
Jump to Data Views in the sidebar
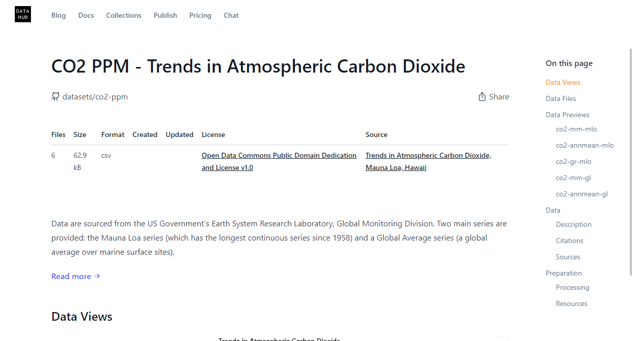[563, 82]
